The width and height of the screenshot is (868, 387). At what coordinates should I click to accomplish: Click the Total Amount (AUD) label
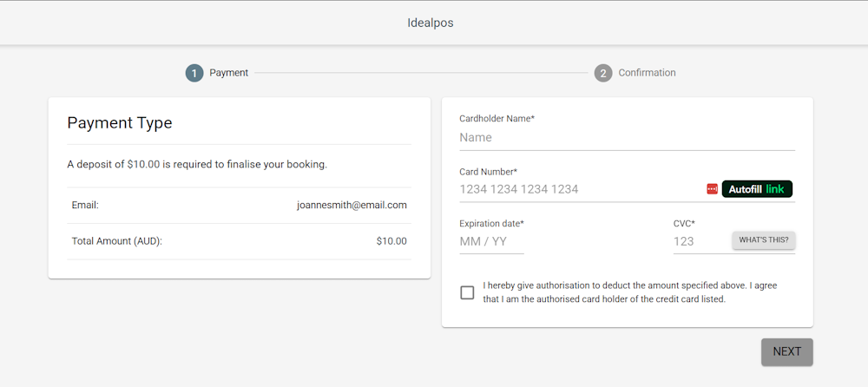pyautogui.click(x=117, y=241)
